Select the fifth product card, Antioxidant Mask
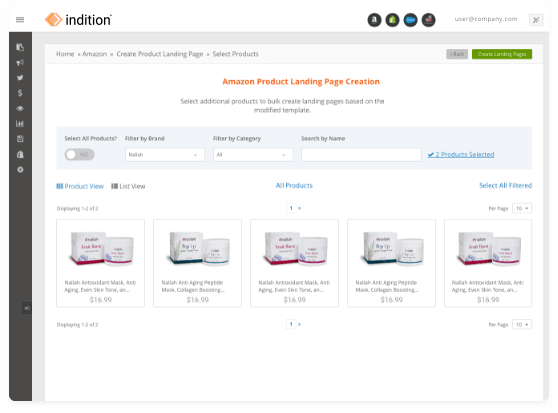The image size is (558, 413). (x=488, y=263)
